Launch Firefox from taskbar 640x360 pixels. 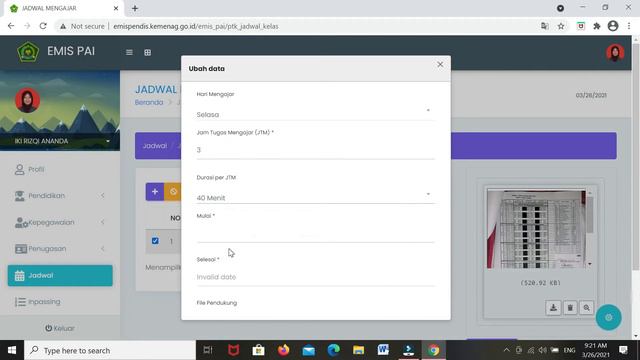click(283, 350)
